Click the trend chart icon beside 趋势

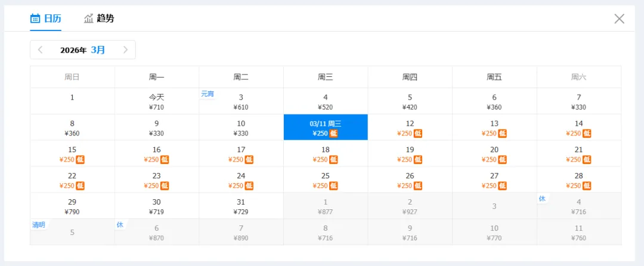click(89, 18)
